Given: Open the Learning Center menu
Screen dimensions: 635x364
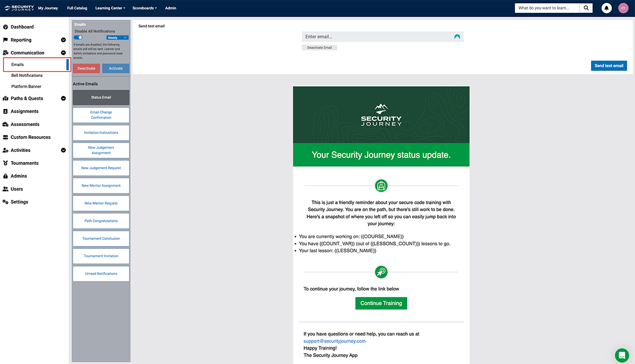Looking at the screenshot, I should [x=110, y=8].
